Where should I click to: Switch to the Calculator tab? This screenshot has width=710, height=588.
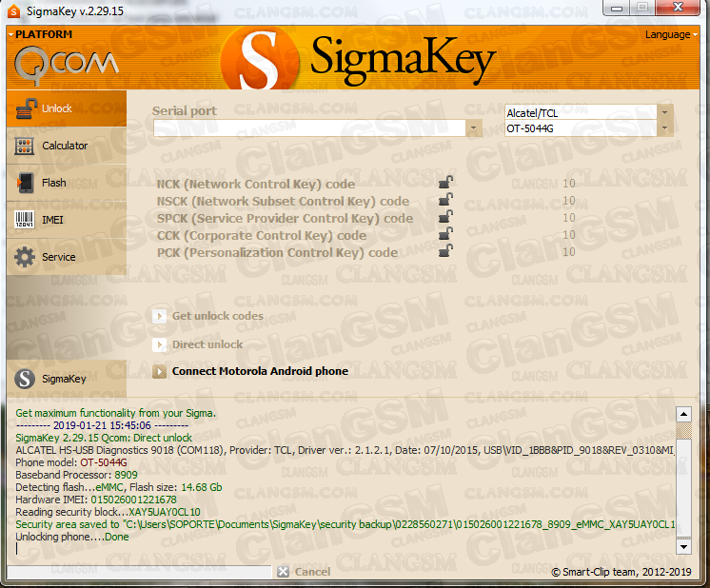coord(67,146)
